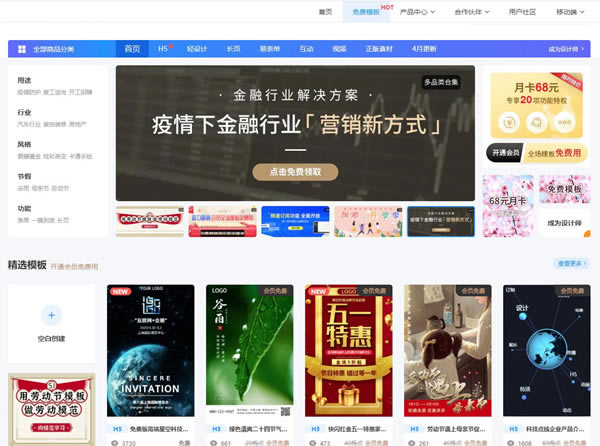Click 开通会员免费用 next to 精选模板

click(74, 267)
